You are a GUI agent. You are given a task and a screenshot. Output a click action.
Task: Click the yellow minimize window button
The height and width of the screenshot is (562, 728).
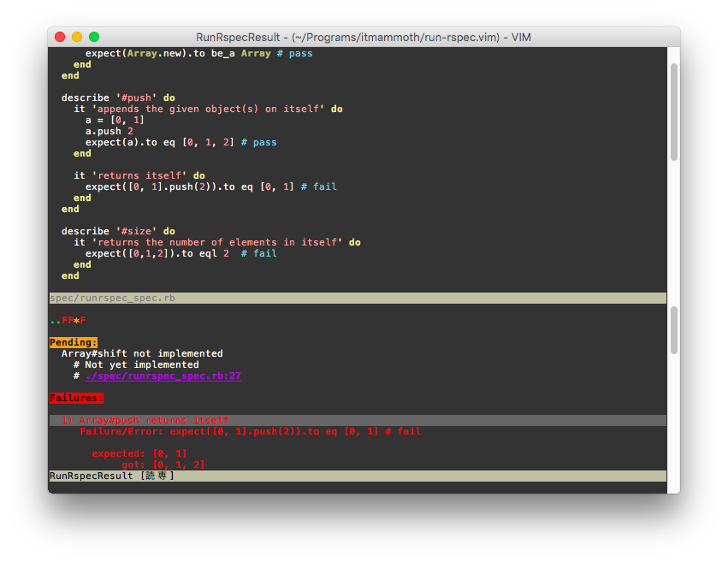77,37
